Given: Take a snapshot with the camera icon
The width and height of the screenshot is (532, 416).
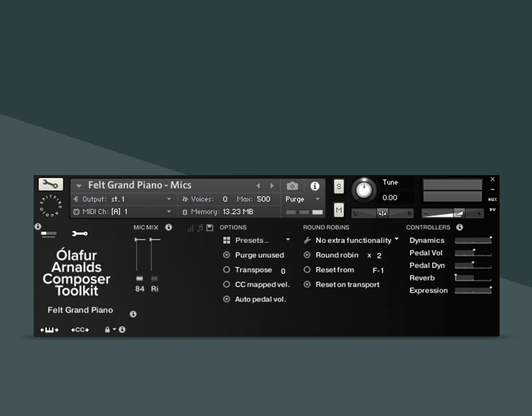Looking at the screenshot, I should (293, 186).
